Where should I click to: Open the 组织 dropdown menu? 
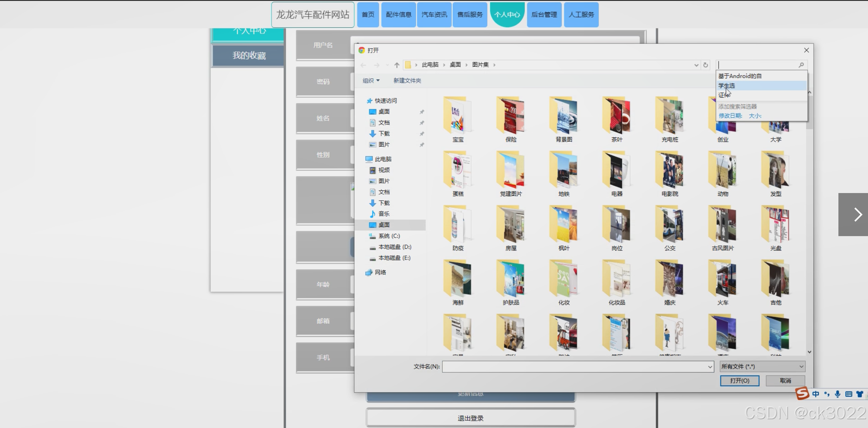[x=371, y=80]
